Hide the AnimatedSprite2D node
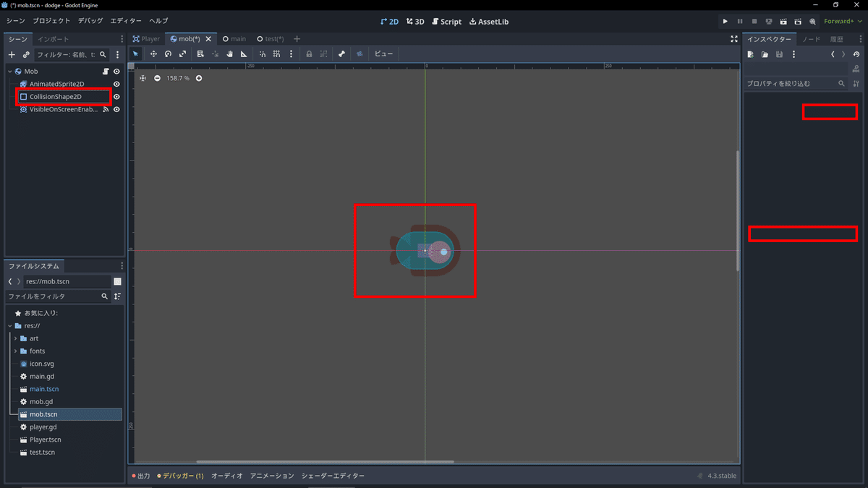 [x=116, y=84]
